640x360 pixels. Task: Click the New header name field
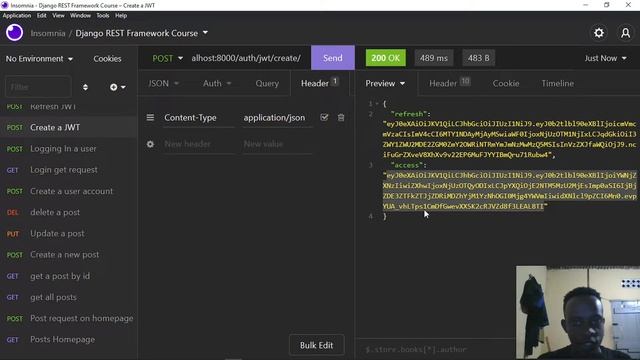pos(198,144)
